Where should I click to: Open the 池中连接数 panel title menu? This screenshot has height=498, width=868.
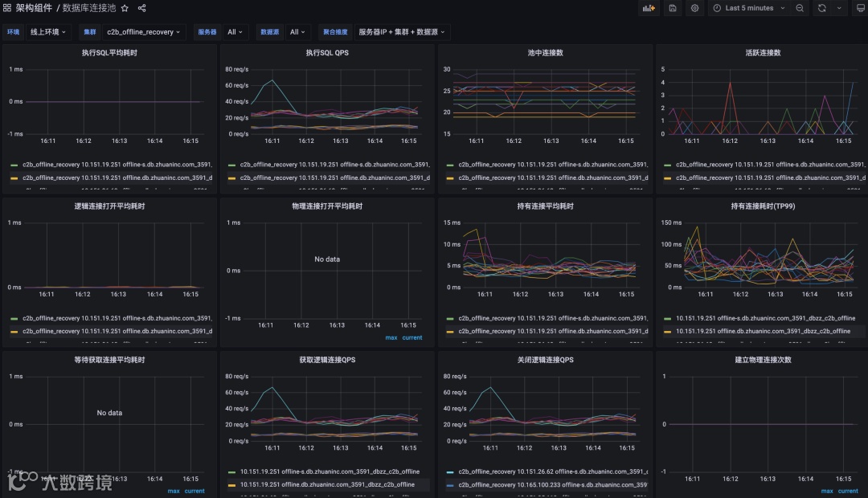click(x=545, y=52)
